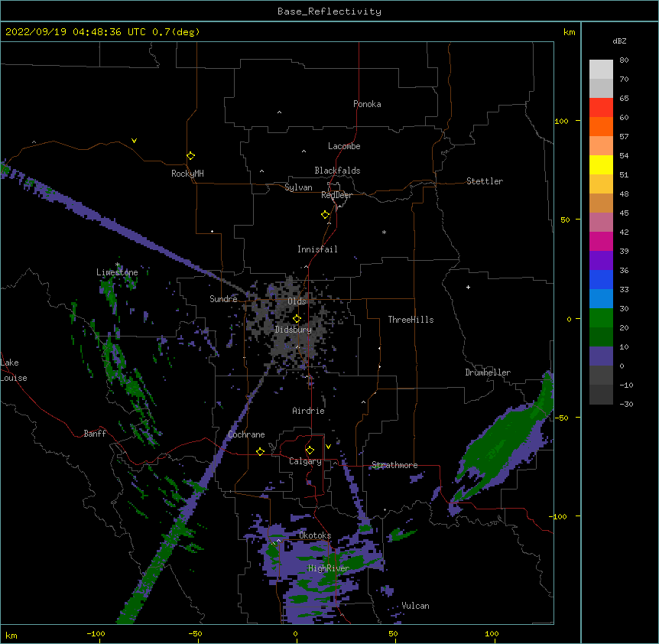659x644 pixels.
Task: Click the white plus marker west of Drumheller
Action: tap(468, 287)
